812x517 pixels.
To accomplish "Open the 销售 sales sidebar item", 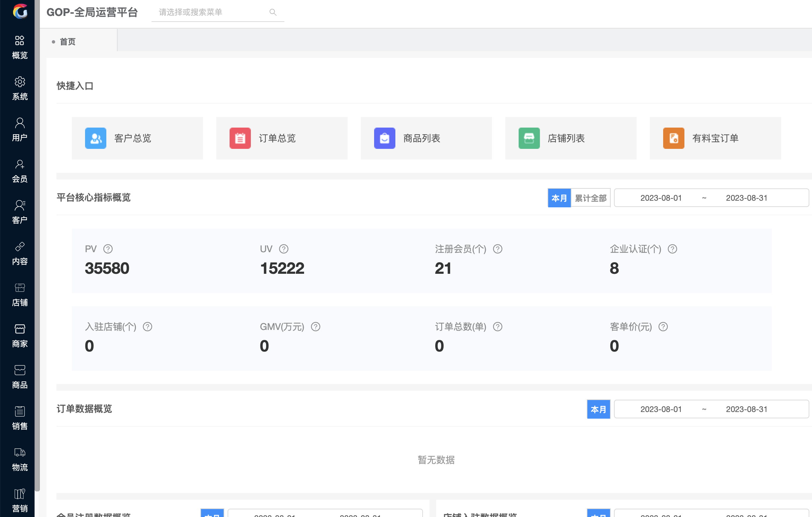I will pos(20,418).
